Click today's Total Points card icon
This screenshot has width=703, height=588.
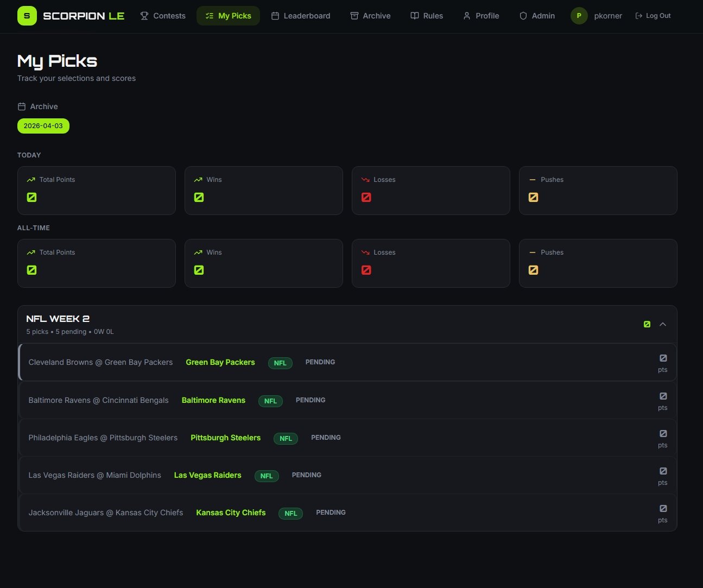pyautogui.click(x=32, y=197)
